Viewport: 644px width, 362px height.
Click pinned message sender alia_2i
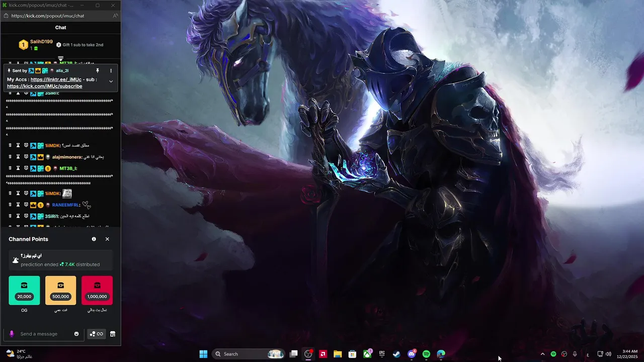tap(62, 71)
